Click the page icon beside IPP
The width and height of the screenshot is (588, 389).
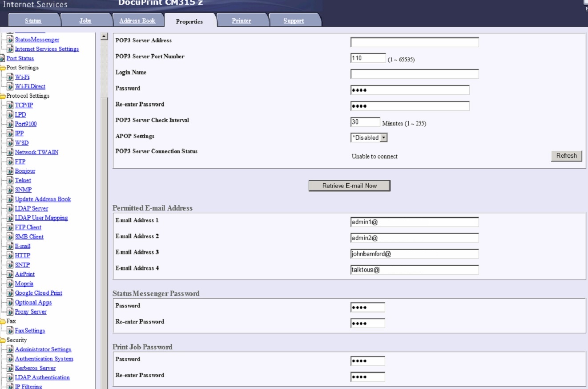tap(10, 134)
